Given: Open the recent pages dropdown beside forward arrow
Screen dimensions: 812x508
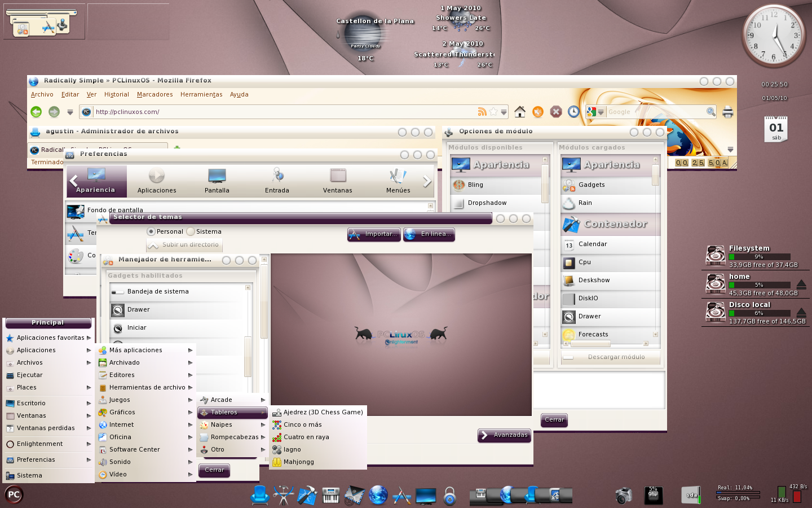Looking at the screenshot, I should (x=70, y=112).
